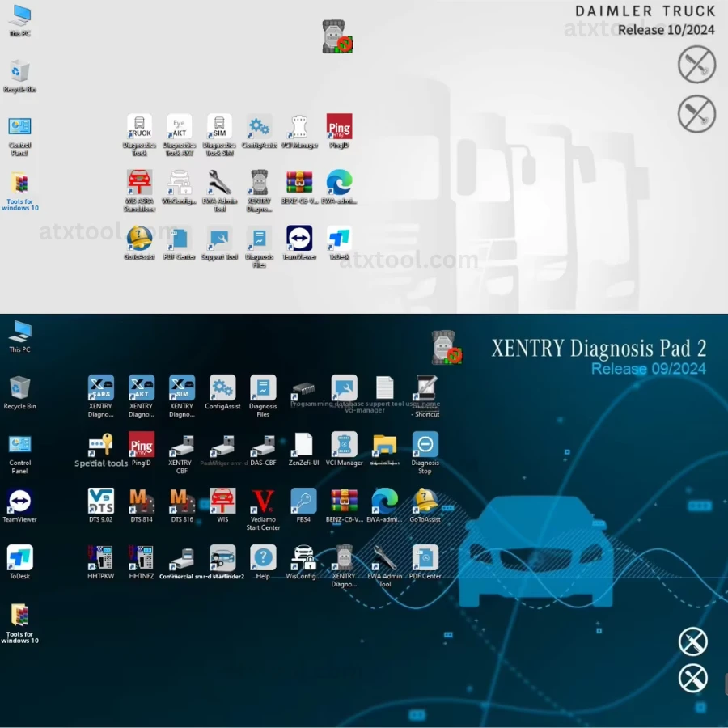This screenshot has height=728, width=728.
Task: Open support tool wrench-bubble icon on XENTRY Pad 2 desktop
Action: click(x=344, y=387)
